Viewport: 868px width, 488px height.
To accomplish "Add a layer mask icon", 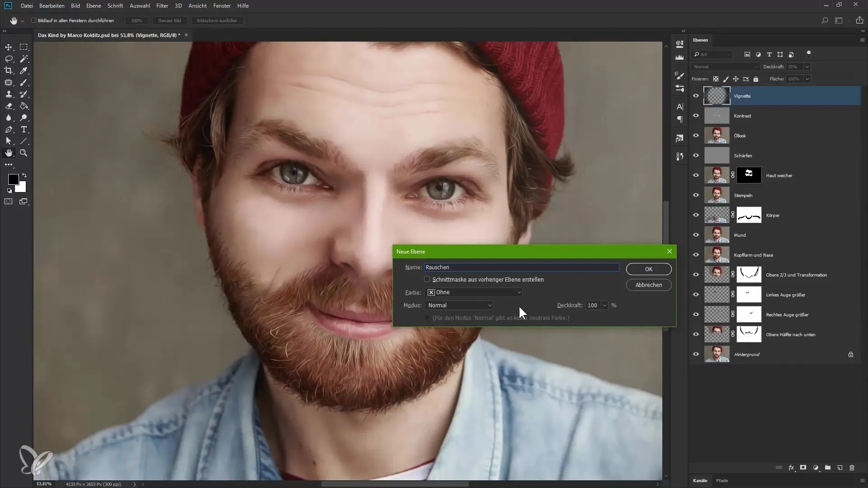I will [x=803, y=468].
